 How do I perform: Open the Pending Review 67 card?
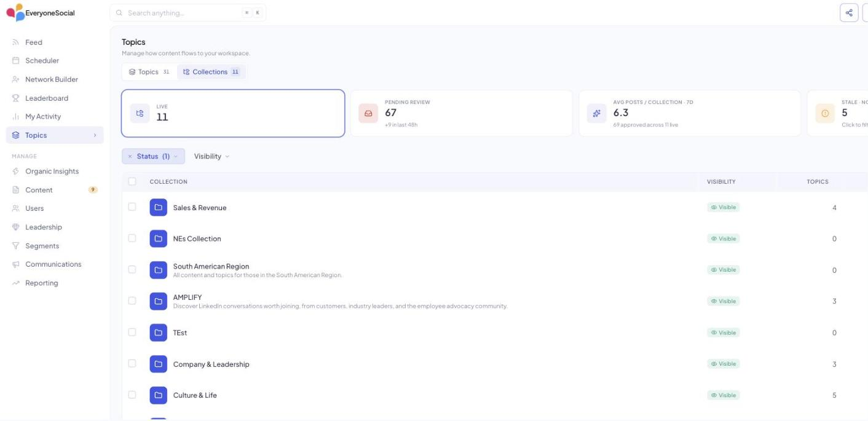coord(461,113)
